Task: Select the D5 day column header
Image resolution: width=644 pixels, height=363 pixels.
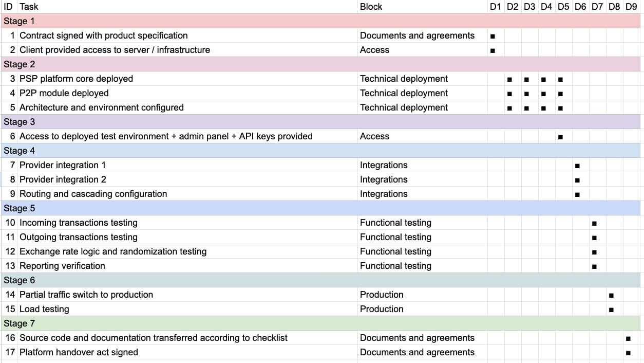Action: [x=563, y=7]
